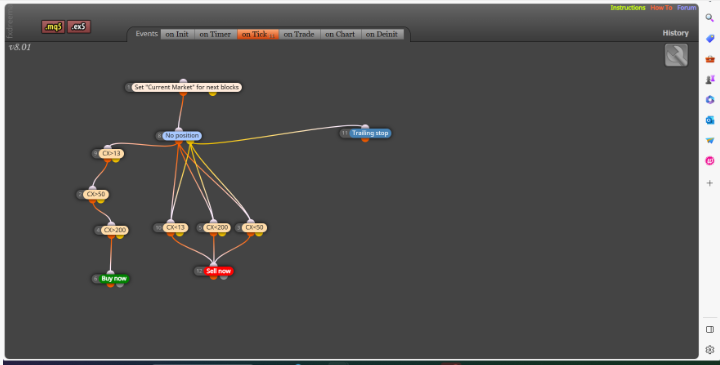Click gray output connector of Sell now
This screenshot has width=720, height=365.
click(224, 277)
